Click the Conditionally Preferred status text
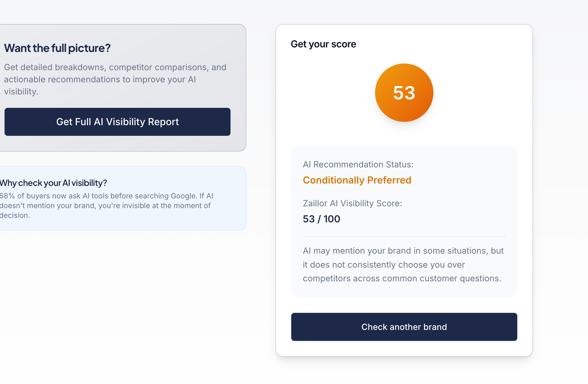 (357, 180)
